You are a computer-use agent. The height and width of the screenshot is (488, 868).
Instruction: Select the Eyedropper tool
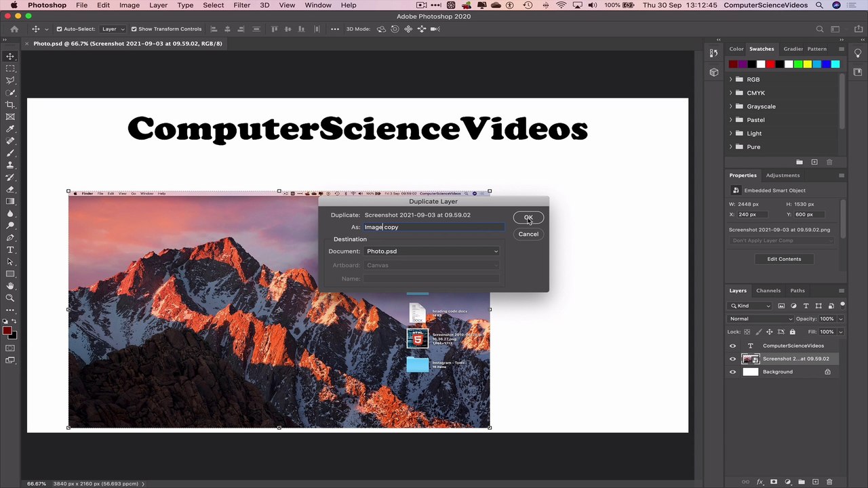point(10,129)
